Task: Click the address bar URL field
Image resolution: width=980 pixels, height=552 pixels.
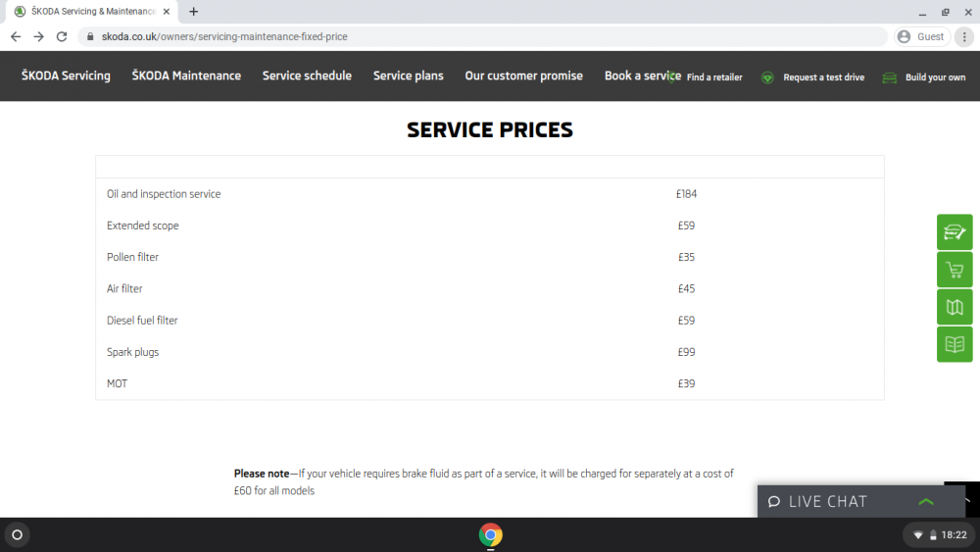Action: [481, 37]
